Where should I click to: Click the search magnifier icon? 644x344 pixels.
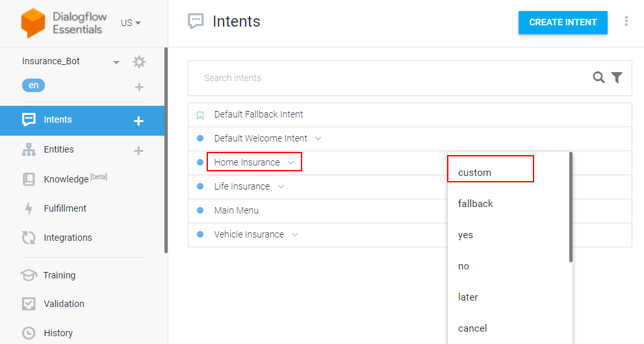click(599, 77)
